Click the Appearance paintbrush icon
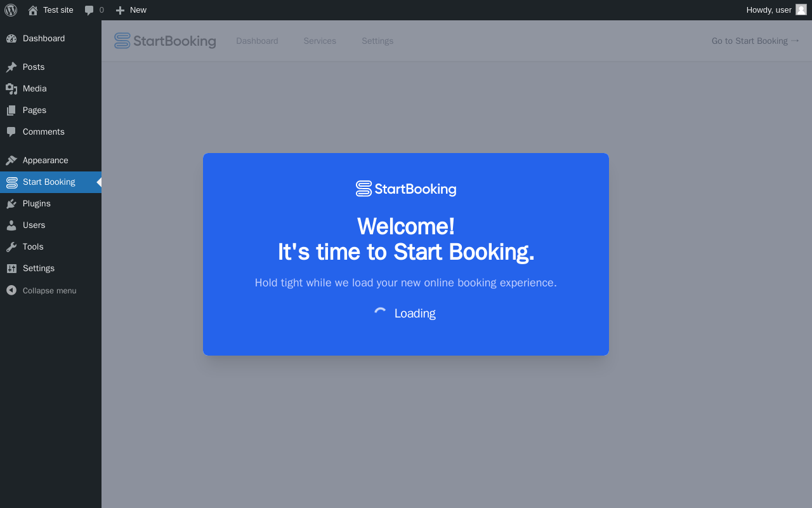This screenshot has width=812, height=508. [11, 161]
